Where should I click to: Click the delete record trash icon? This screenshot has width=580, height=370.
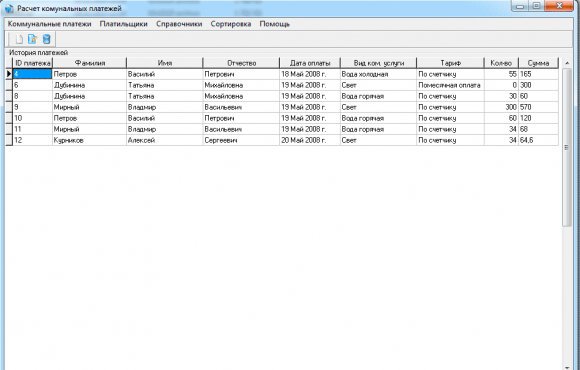pyautogui.click(x=46, y=39)
